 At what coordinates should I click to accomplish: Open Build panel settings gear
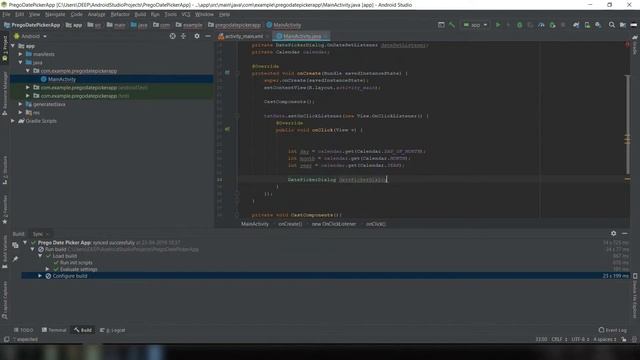click(613, 233)
